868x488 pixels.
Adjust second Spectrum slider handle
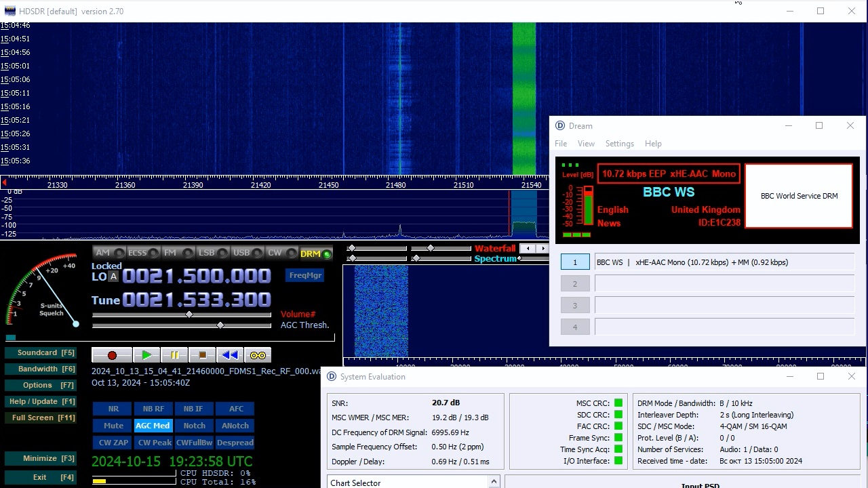click(x=416, y=258)
